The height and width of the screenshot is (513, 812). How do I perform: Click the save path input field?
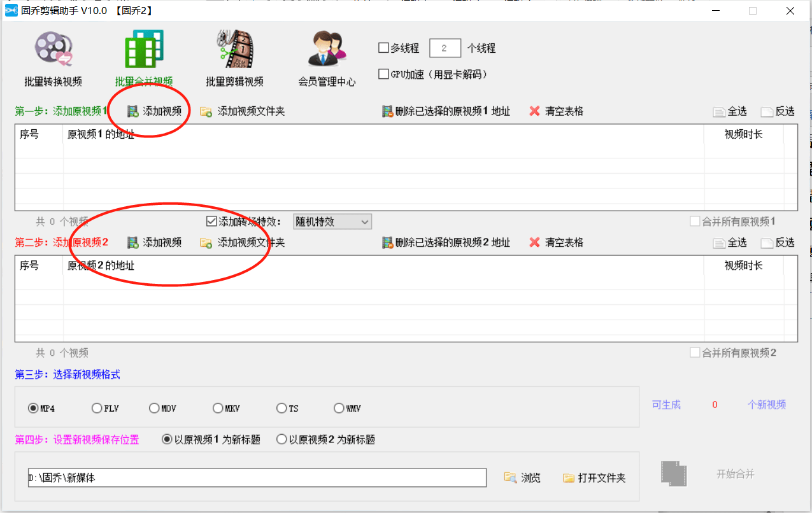point(257,477)
